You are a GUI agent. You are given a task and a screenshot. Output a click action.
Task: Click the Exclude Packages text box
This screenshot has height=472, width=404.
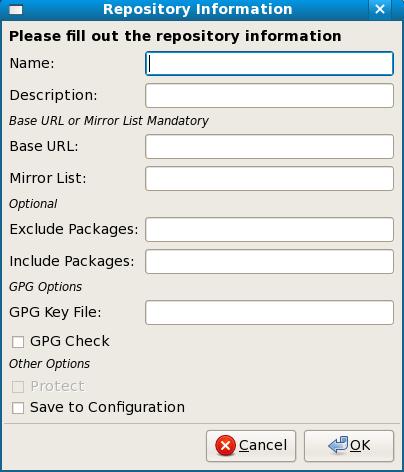[x=269, y=230]
